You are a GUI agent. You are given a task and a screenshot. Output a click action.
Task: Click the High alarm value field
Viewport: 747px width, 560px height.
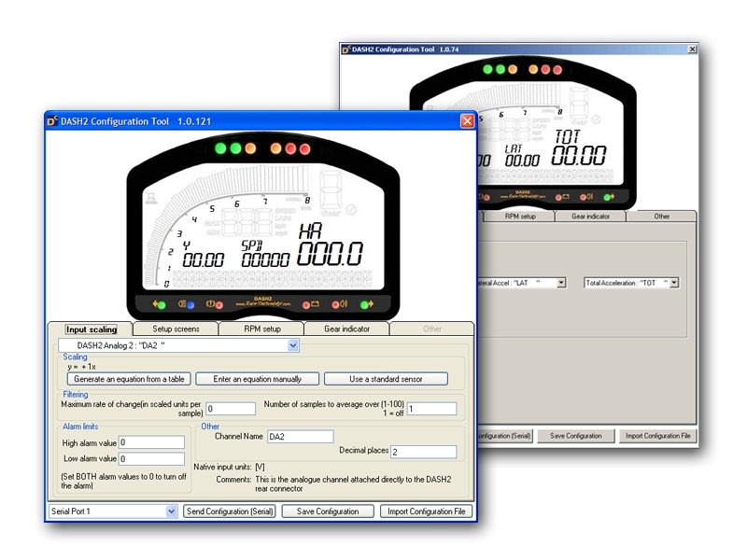coord(151,442)
